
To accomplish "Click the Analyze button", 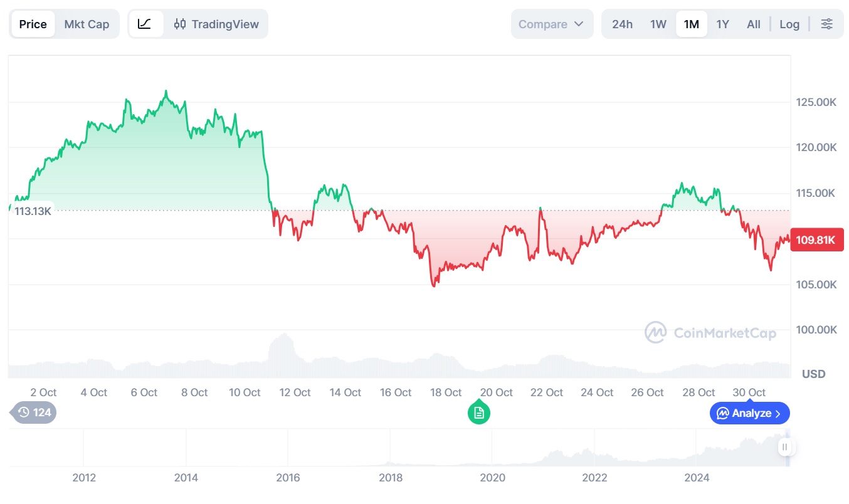I will 749,413.
